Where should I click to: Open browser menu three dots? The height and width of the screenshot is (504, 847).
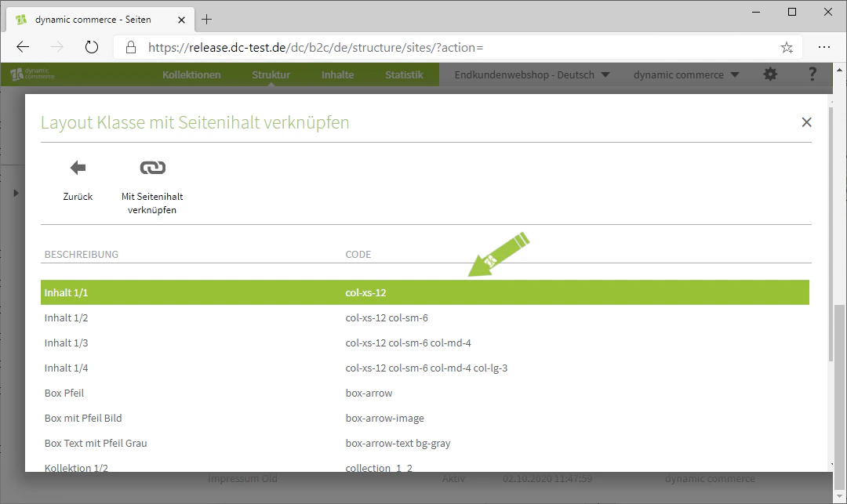(x=823, y=48)
